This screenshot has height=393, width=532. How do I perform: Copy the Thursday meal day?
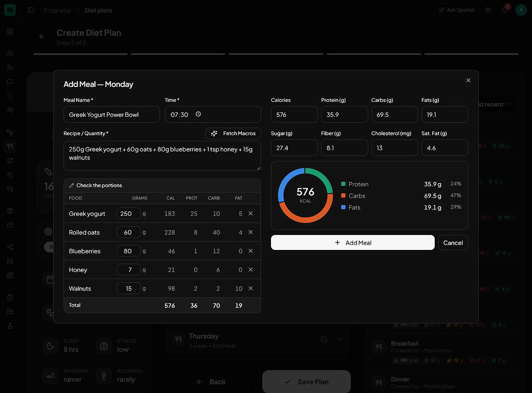tap(324, 339)
